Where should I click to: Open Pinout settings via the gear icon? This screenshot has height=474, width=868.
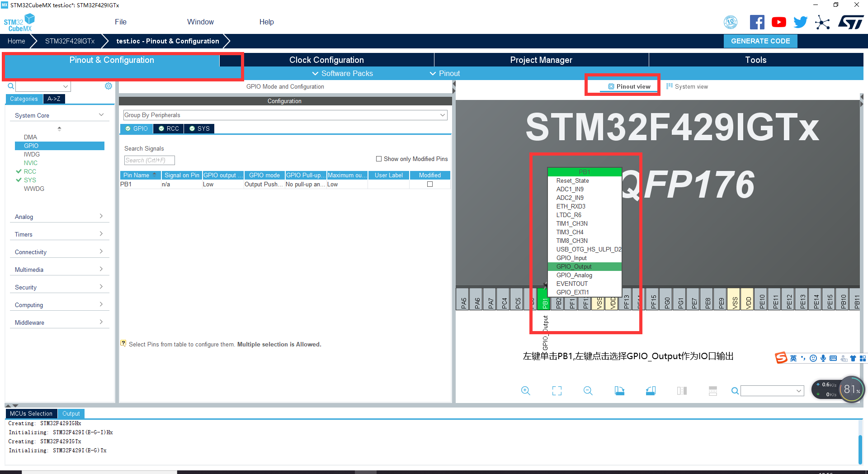(x=108, y=86)
